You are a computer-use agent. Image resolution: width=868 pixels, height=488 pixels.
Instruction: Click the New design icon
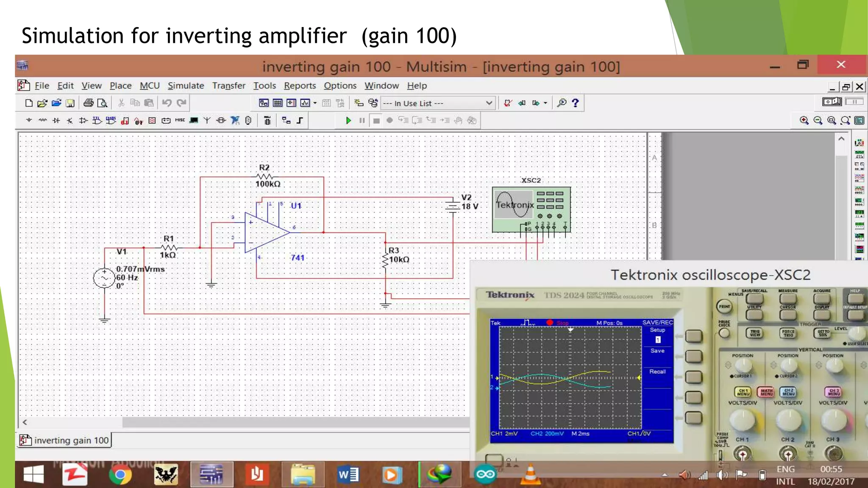click(29, 103)
